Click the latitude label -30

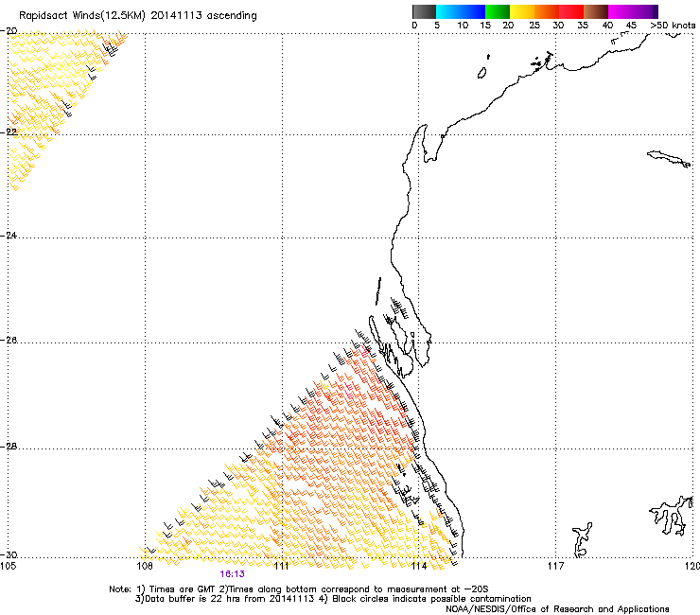click(x=9, y=554)
